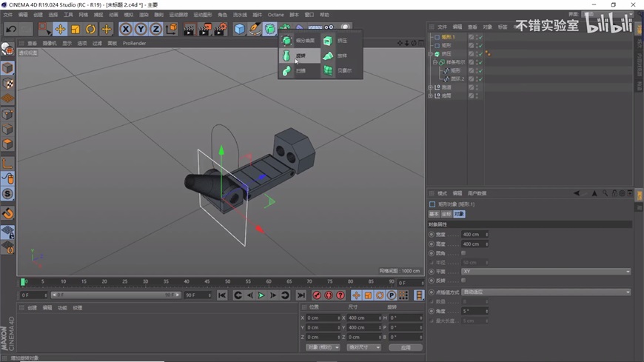
Task: Select the Rotate tool in toolbar
Action: [90, 29]
